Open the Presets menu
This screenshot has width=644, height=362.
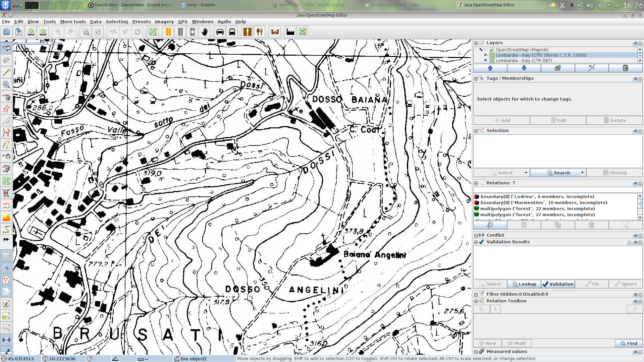click(x=141, y=21)
